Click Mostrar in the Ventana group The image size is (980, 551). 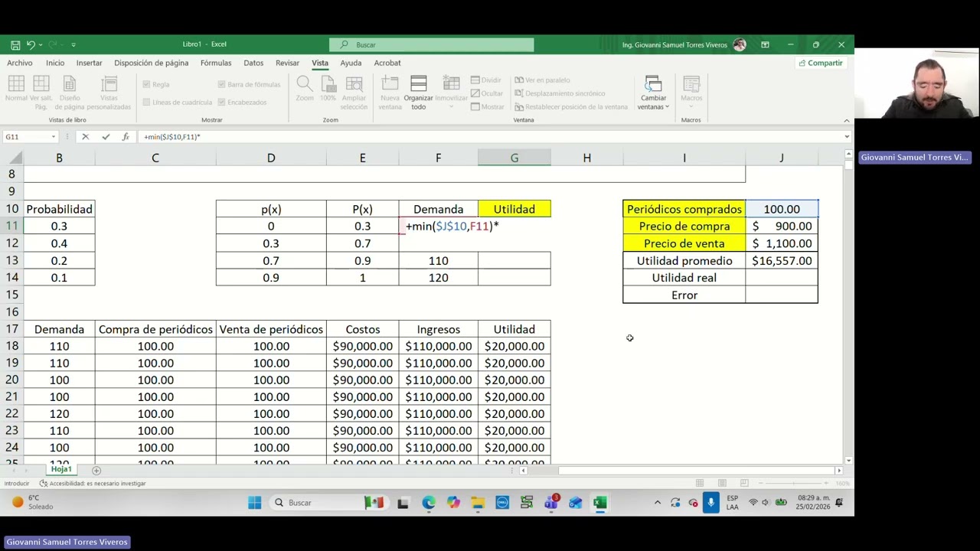488,107
